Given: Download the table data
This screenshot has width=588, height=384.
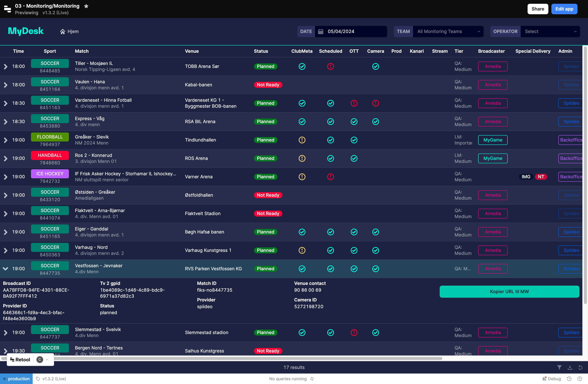Looking at the screenshot, I should click(570, 367).
